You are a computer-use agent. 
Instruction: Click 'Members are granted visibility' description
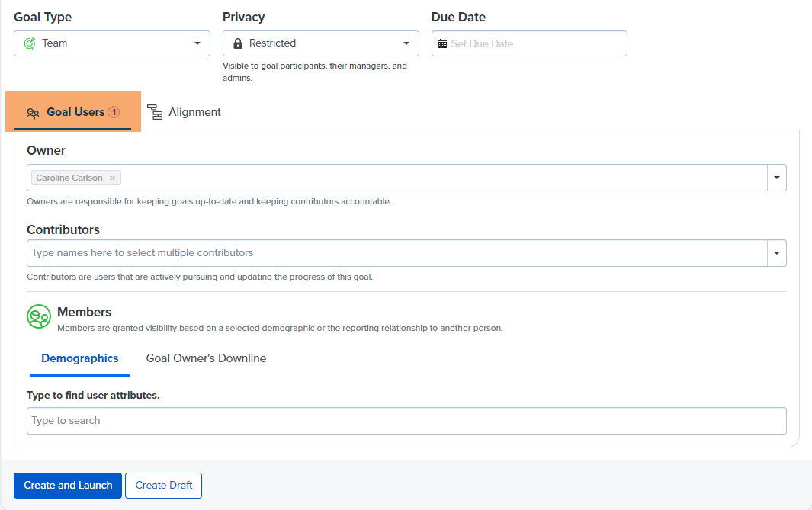[x=280, y=329]
